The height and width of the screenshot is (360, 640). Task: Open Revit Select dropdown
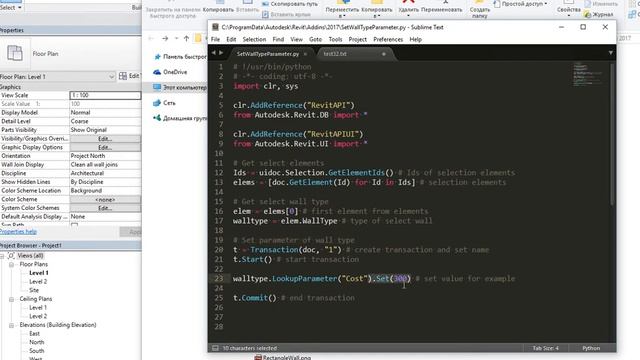coord(11,7)
